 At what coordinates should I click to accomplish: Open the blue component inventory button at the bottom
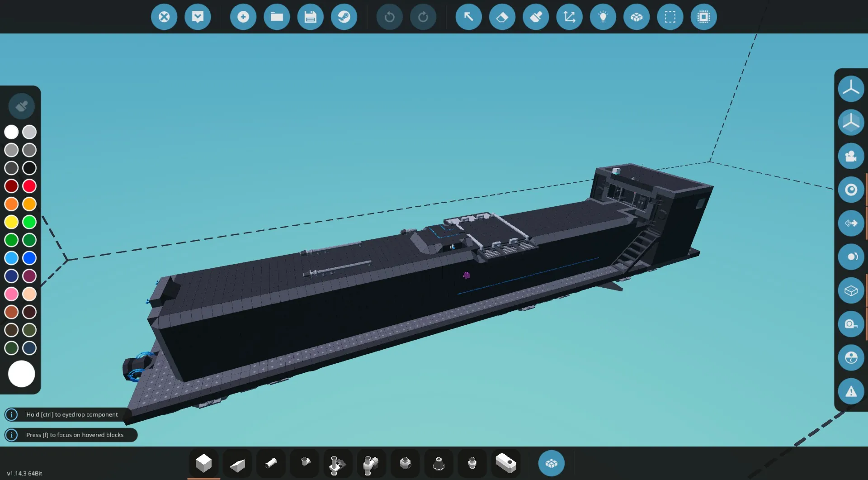coord(551,463)
